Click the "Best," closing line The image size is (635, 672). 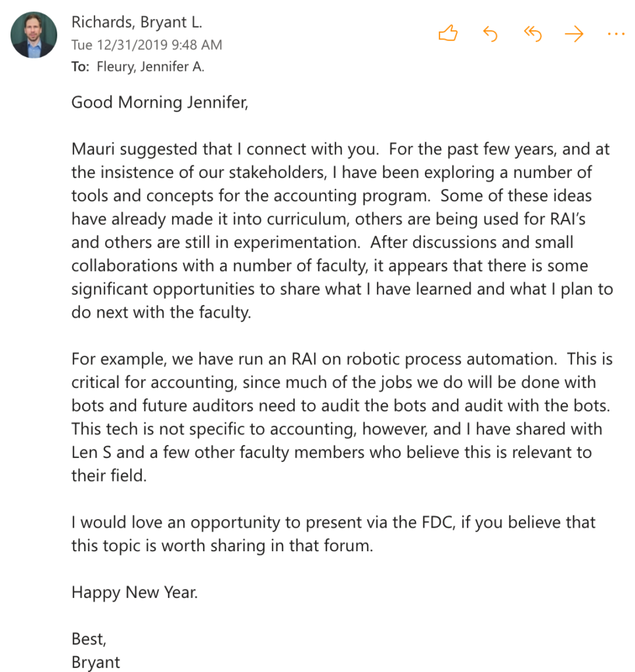[x=89, y=639]
